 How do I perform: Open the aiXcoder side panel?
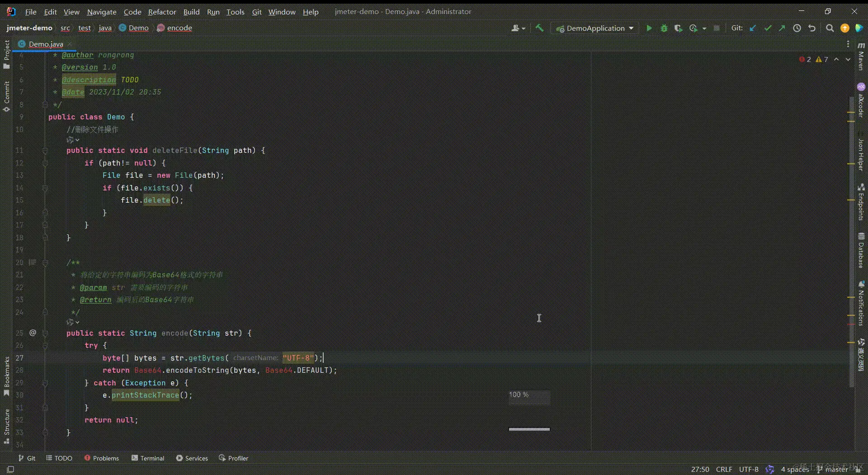[x=861, y=100]
